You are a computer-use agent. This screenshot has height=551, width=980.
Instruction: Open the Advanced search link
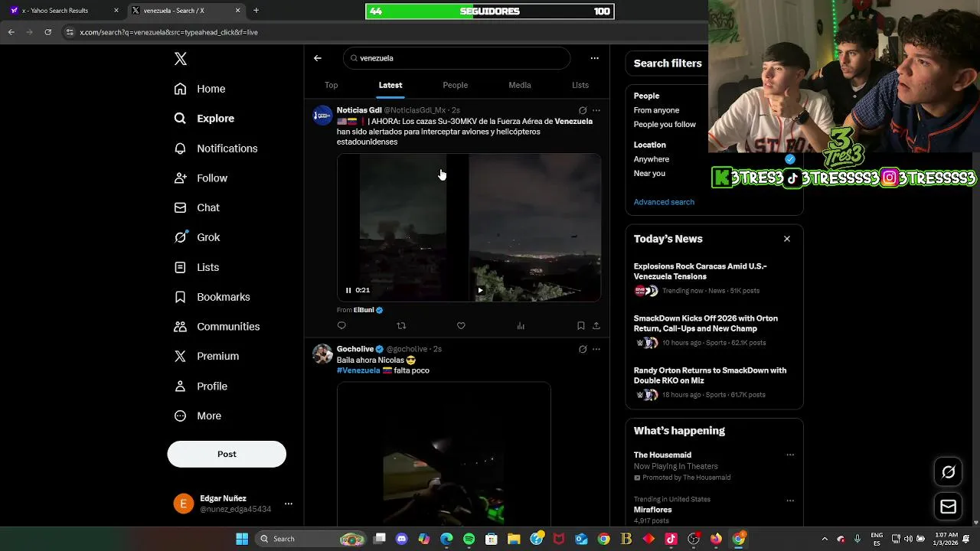[x=664, y=202]
